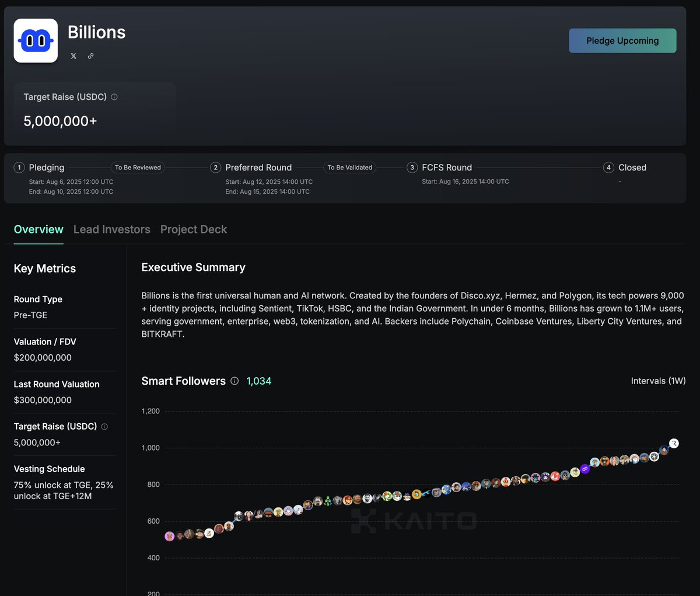Viewport: 700px width, 596px height.
Task: Click the Target Raise (USDC) info icon
Action: [114, 97]
